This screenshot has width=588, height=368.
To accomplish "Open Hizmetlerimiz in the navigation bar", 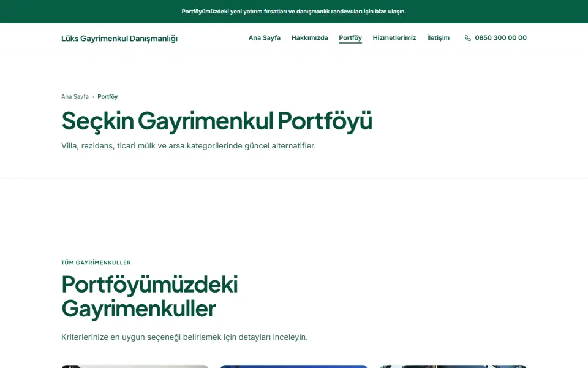I will click(394, 38).
